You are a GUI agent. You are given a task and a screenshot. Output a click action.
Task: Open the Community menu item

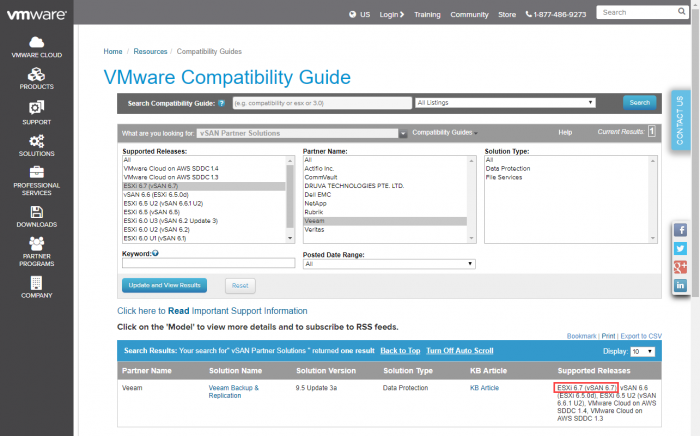(x=469, y=14)
